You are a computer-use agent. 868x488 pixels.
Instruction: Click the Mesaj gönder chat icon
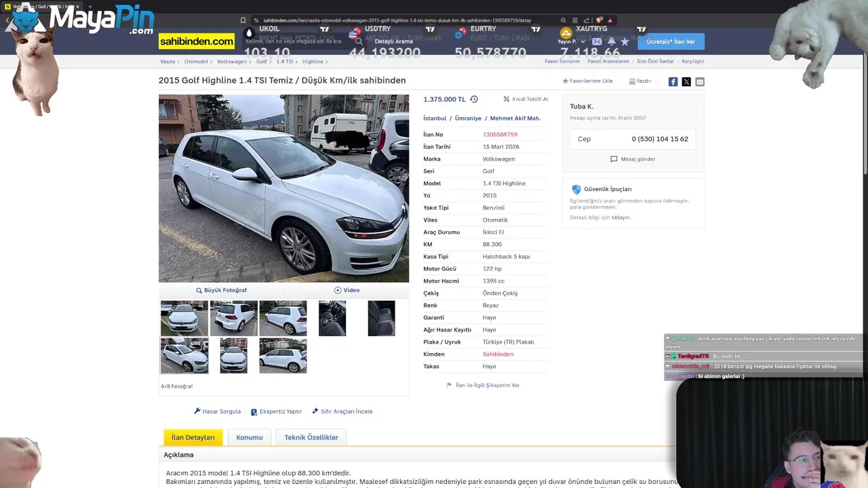(614, 159)
